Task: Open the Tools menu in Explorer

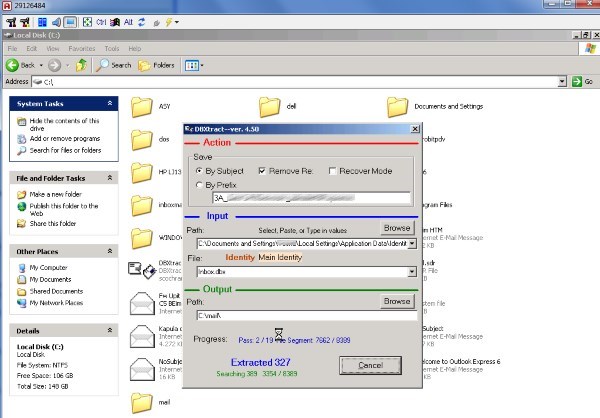Action: (x=112, y=49)
